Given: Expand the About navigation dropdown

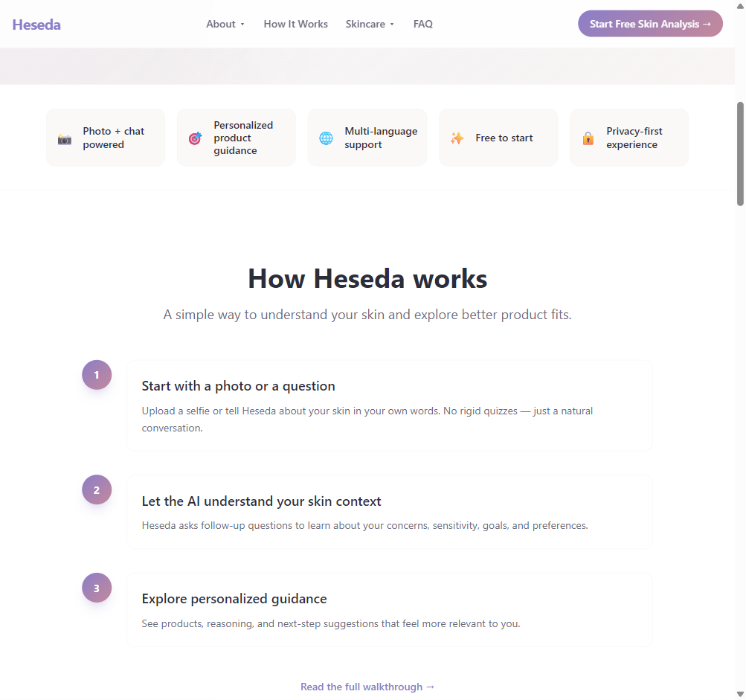Looking at the screenshot, I should 225,24.
